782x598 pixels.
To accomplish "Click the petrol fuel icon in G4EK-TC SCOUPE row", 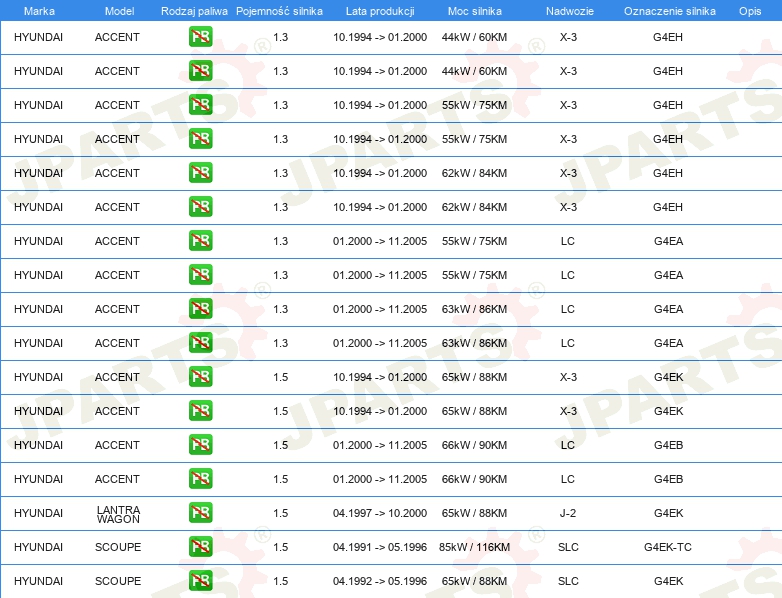I will [200, 547].
